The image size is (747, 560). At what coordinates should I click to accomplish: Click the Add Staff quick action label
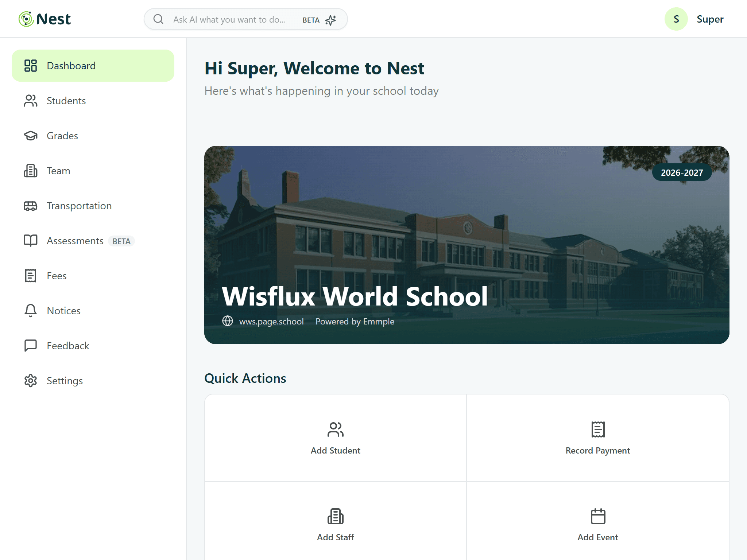[x=336, y=537]
